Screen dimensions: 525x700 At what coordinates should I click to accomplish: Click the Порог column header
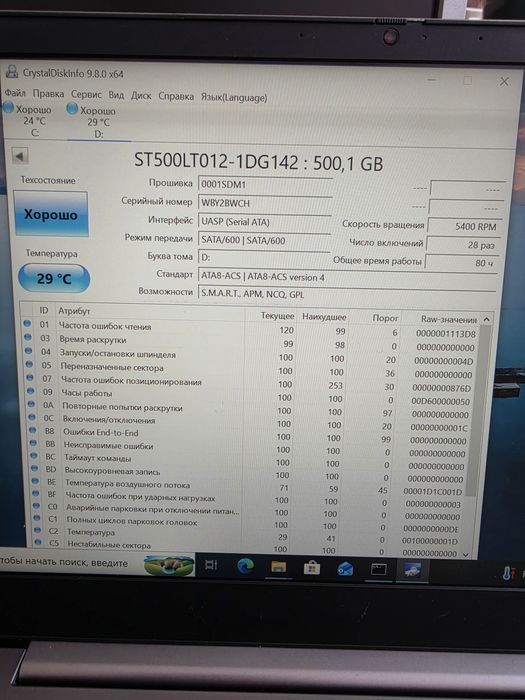pyautogui.click(x=385, y=318)
